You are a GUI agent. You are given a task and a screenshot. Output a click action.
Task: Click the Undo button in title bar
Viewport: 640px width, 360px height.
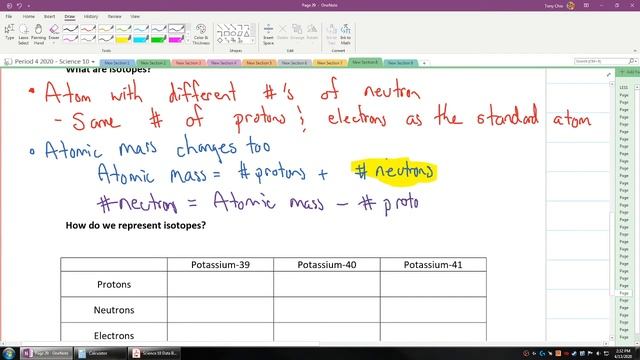click(19, 6)
